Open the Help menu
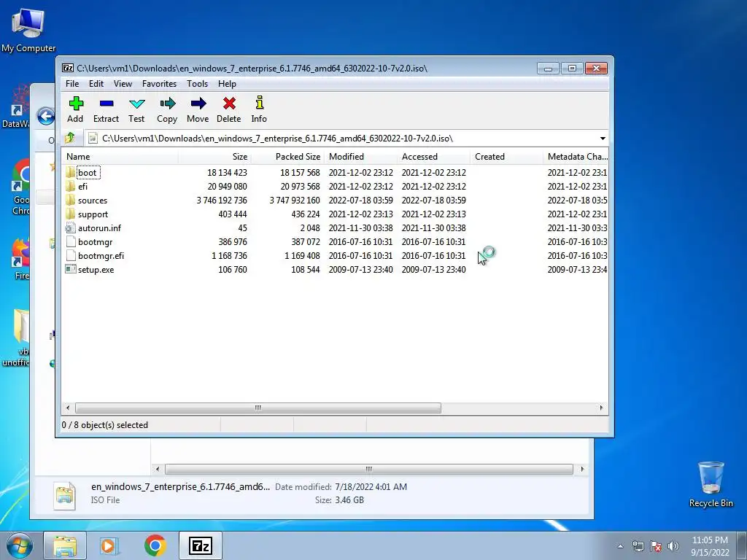 click(228, 84)
